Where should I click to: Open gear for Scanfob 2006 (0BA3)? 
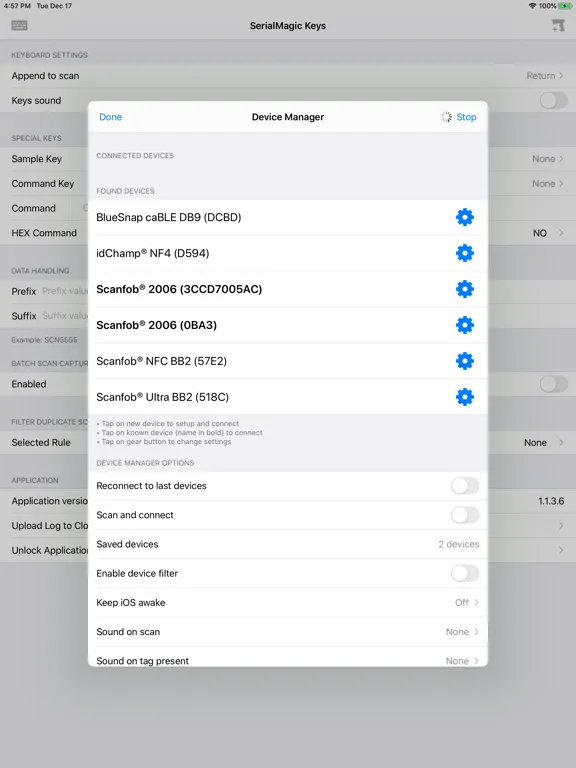pos(464,325)
